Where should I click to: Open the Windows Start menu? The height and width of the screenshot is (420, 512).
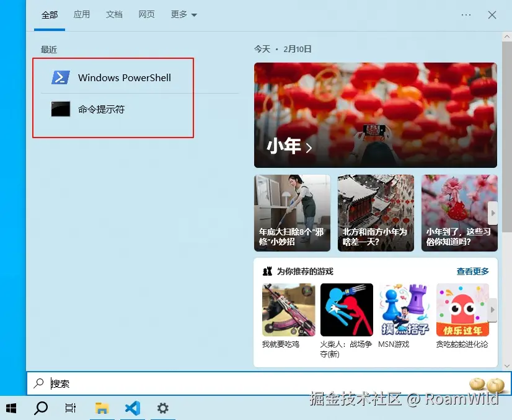coord(11,408)
